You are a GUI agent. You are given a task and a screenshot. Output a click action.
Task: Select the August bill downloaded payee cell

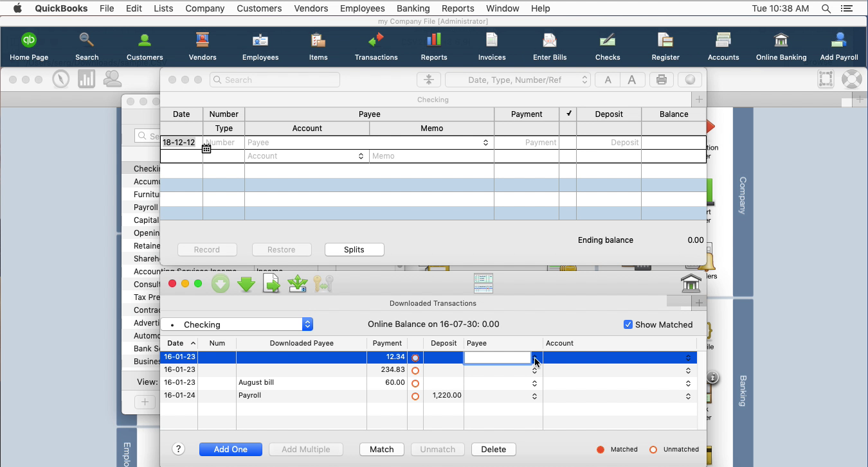pos(302,383)
